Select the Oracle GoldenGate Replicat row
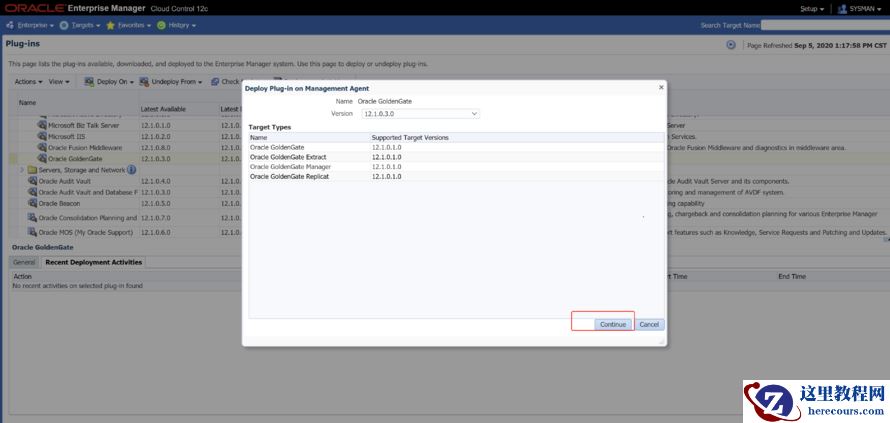 tap(456, 177)
